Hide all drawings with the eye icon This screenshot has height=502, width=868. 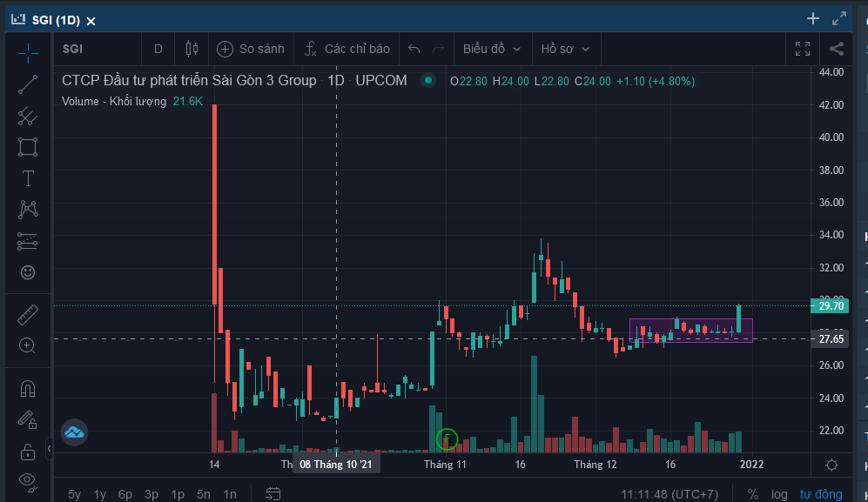[x=28, y=479]
